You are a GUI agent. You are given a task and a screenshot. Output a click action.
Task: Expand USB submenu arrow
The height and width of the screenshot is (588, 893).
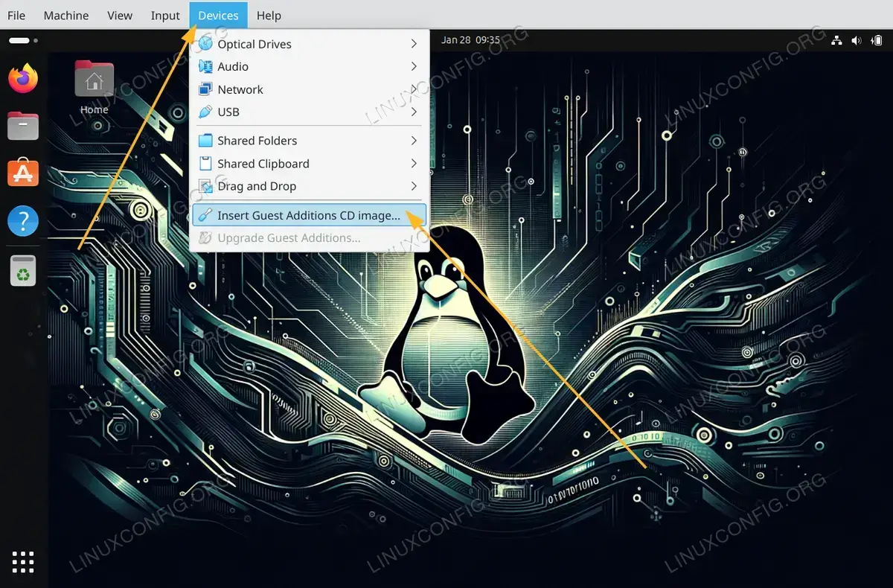[x=415, y=112]
